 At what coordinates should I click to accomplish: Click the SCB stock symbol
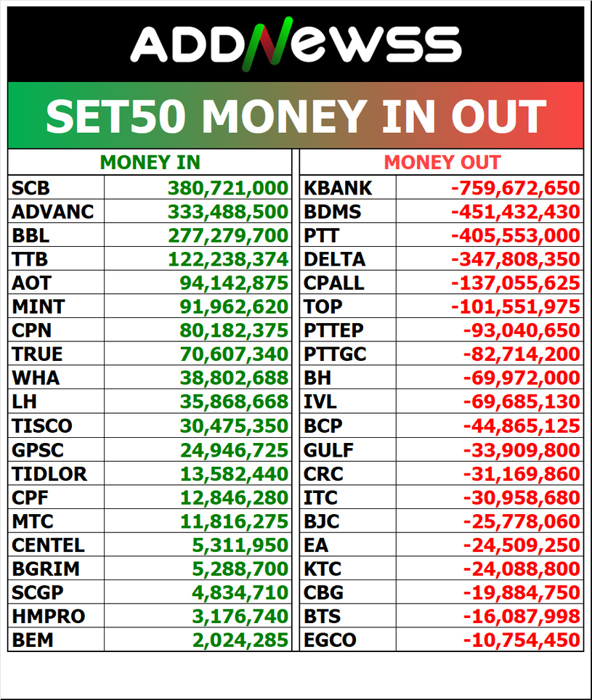coord(31,188)
